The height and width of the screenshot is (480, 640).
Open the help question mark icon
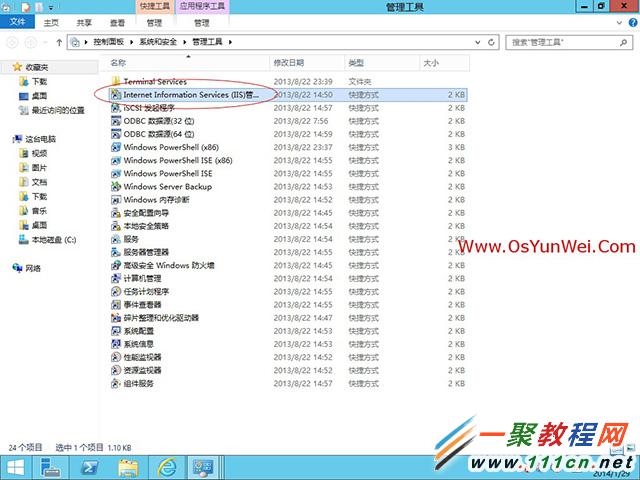[633, 23]
